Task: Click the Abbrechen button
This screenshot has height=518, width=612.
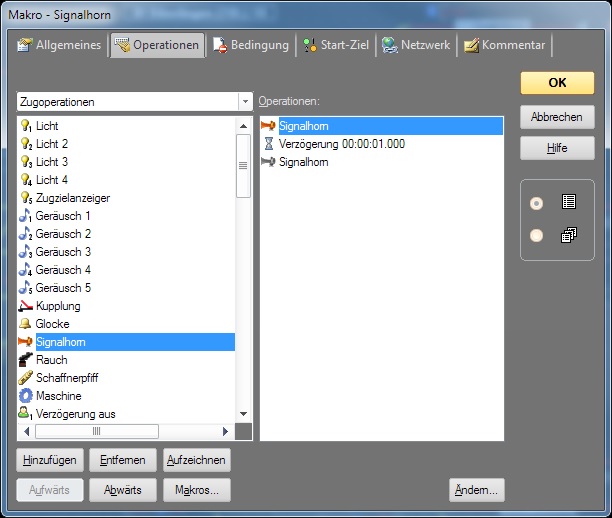Action: [x=557, y=117]
